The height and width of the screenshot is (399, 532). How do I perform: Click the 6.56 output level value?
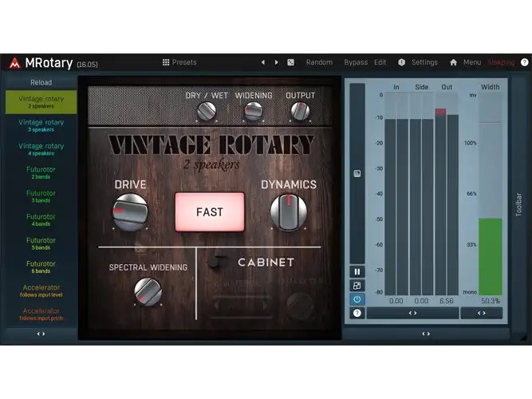pos(447,301)
